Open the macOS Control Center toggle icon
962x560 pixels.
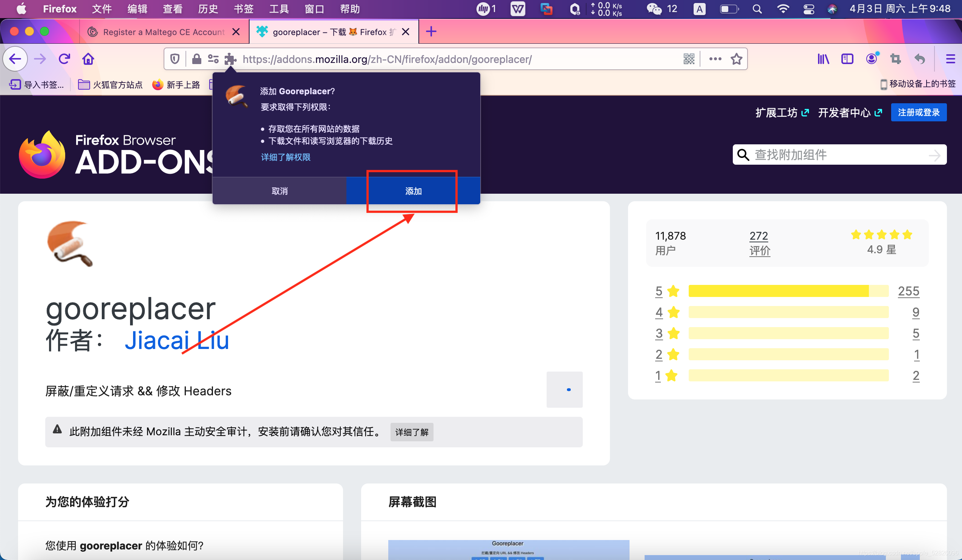pyautogui.click(x=809, y=9)
